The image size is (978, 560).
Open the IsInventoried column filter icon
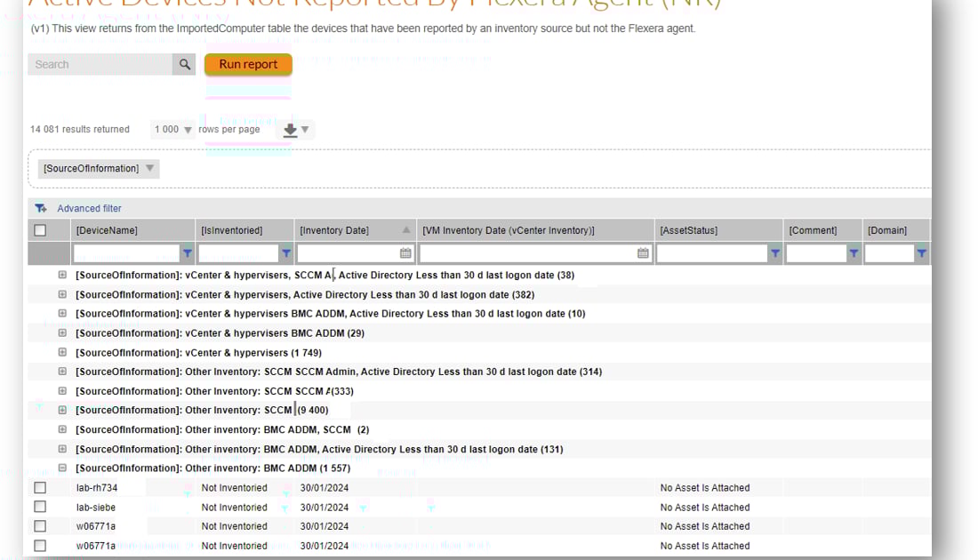286,252
